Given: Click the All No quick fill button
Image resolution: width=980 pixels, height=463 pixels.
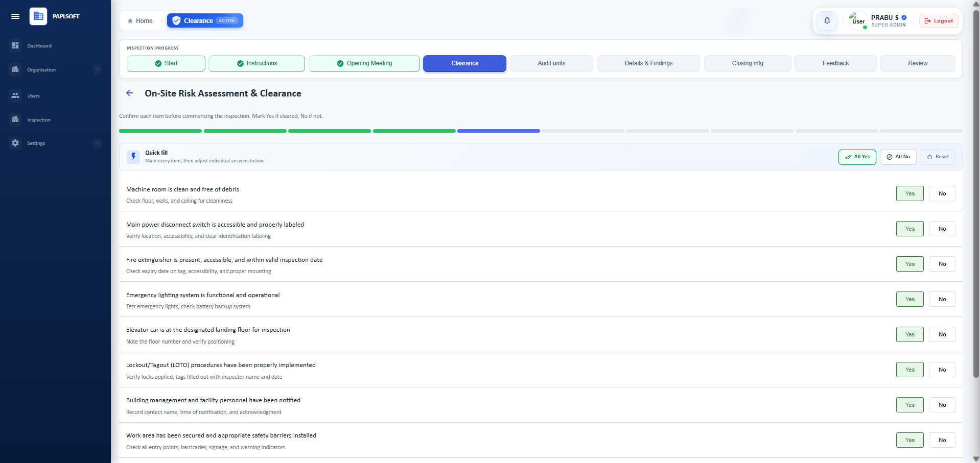Looking at the screenshot, I should [x=898, y=157].
